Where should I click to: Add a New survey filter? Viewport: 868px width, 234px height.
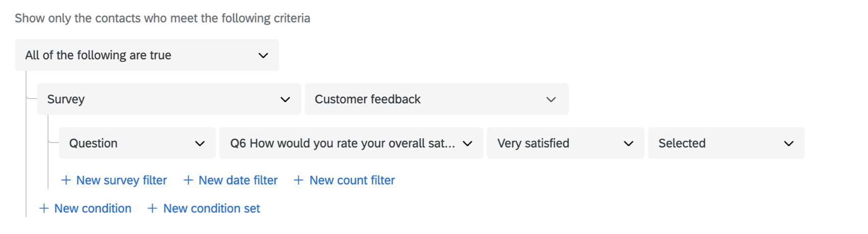point(121,180)
